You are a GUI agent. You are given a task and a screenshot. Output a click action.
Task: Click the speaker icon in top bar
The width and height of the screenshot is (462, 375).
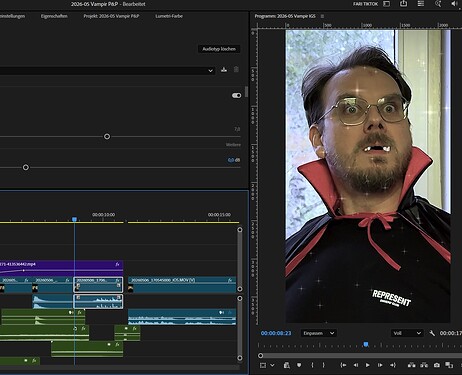coord(454,4)
